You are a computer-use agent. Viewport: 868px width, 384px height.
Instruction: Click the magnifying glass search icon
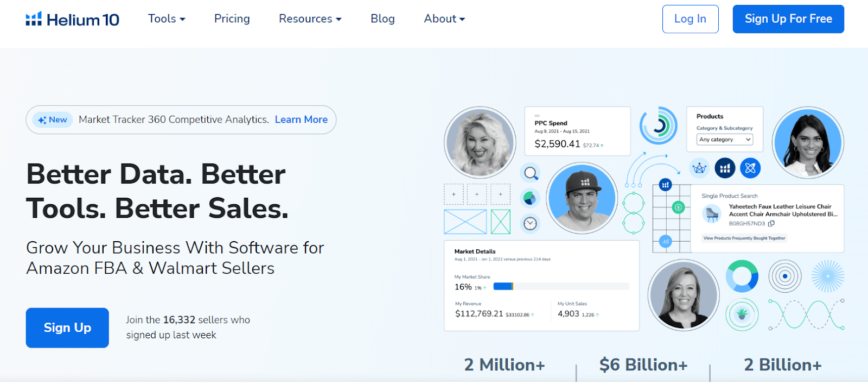[x=531, y=173]
